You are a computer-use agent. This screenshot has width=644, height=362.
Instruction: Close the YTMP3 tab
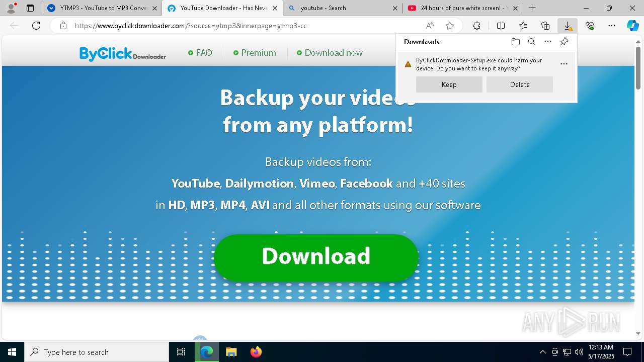click(154, 8)
